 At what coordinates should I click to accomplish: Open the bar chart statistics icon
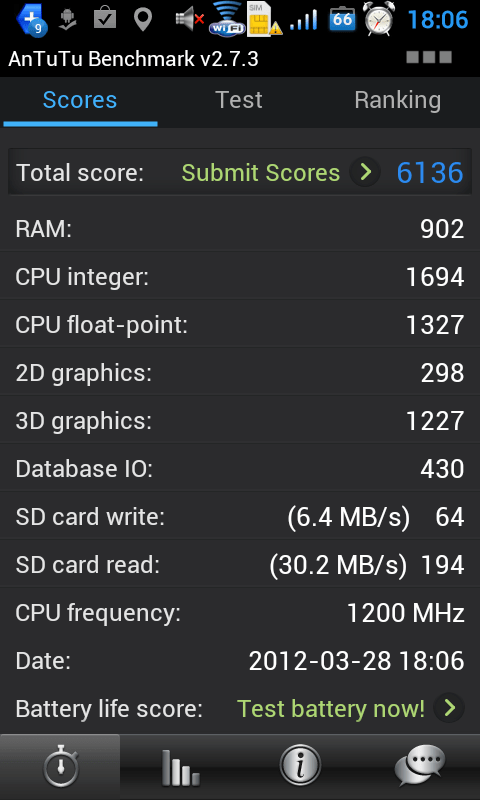click(x=180, y=767)
